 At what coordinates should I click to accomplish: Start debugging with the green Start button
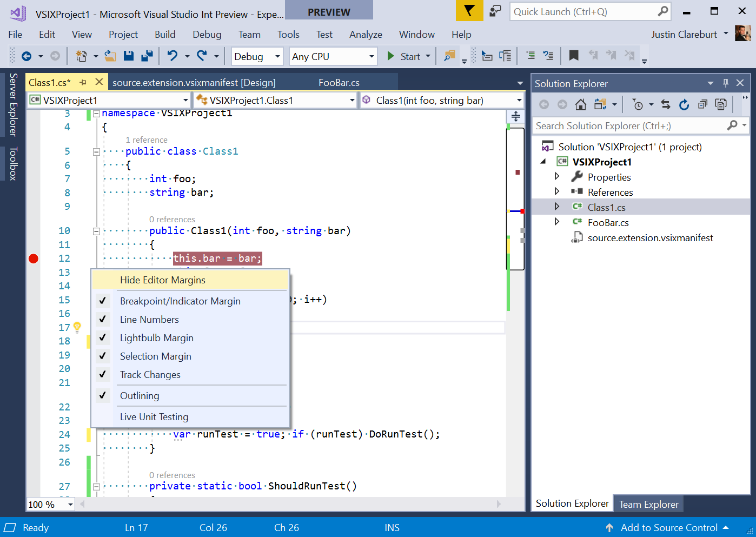404,56
